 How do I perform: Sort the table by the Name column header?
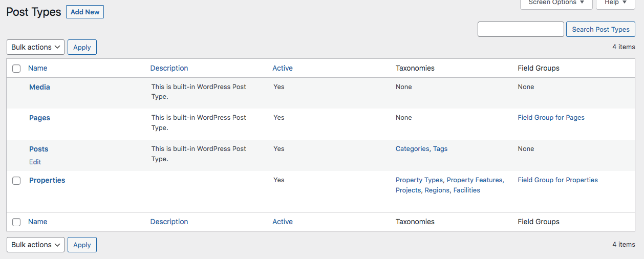[38, 68]
